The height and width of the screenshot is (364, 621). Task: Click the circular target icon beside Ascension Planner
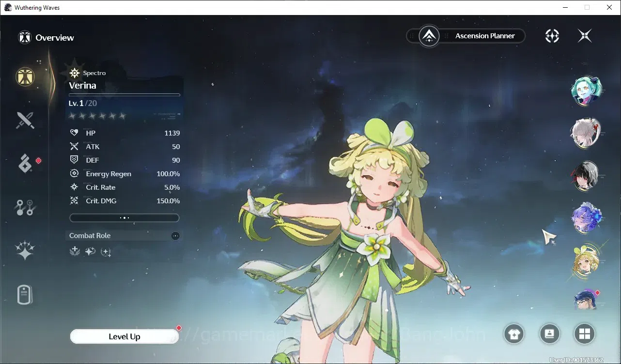(x=552, y=36)
